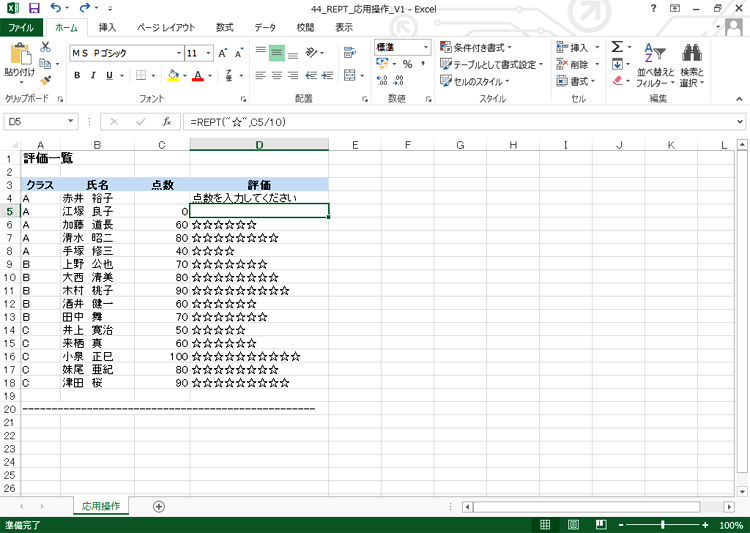The width and height of the screenshot is (750, 533).
Task: Open テーブルとして書式設定 dropdown
Action: pyautogui.click(x=492, y=64)
